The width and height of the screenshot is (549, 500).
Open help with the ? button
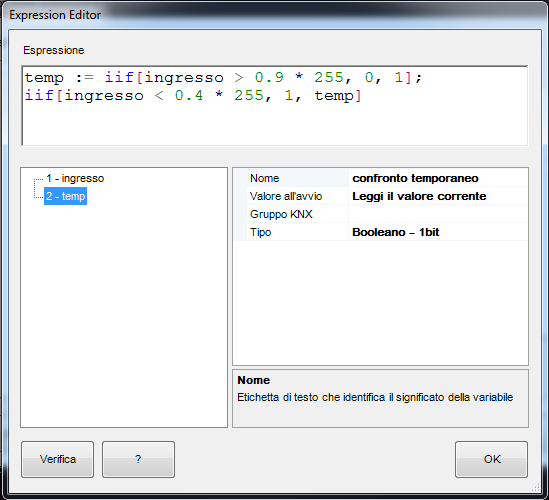click(138, 459)
